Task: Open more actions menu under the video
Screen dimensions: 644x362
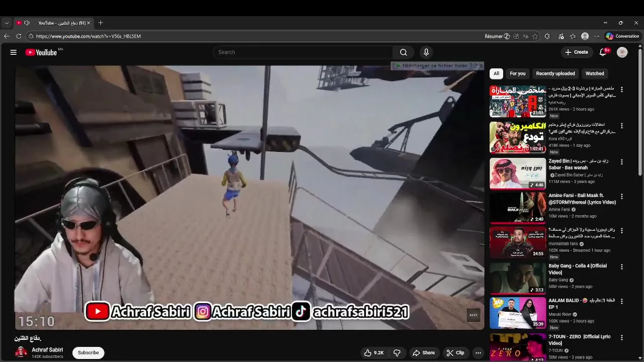Action: coord(478,353)
